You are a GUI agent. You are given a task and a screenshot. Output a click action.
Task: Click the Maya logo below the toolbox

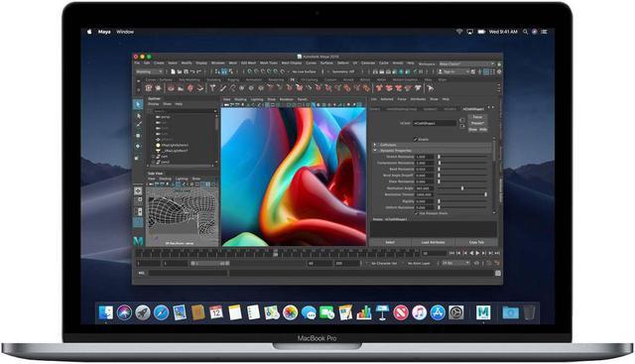[x=138, y=241]
